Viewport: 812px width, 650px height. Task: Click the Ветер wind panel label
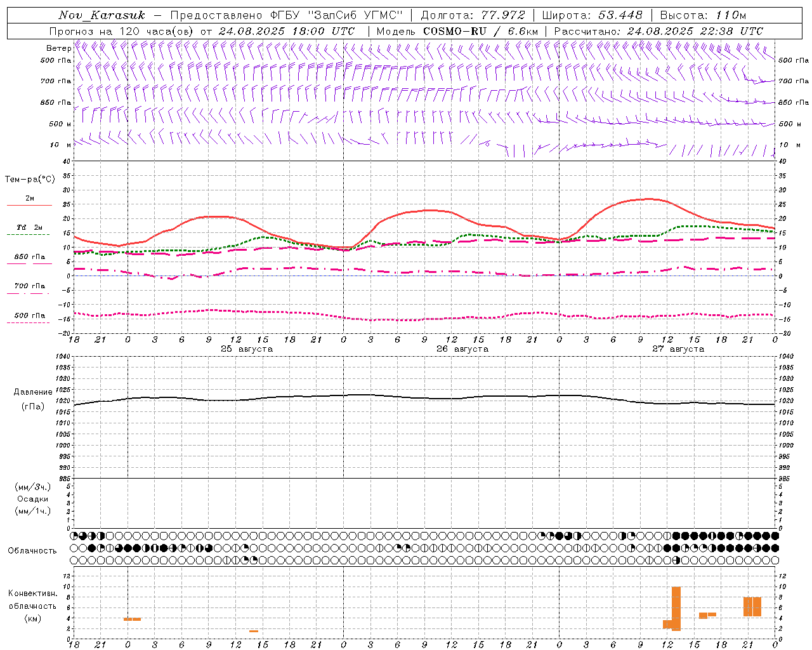(58, 48)
